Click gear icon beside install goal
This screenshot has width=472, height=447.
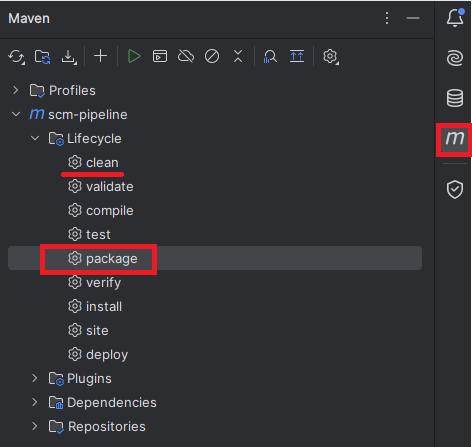tap(75, 306)
